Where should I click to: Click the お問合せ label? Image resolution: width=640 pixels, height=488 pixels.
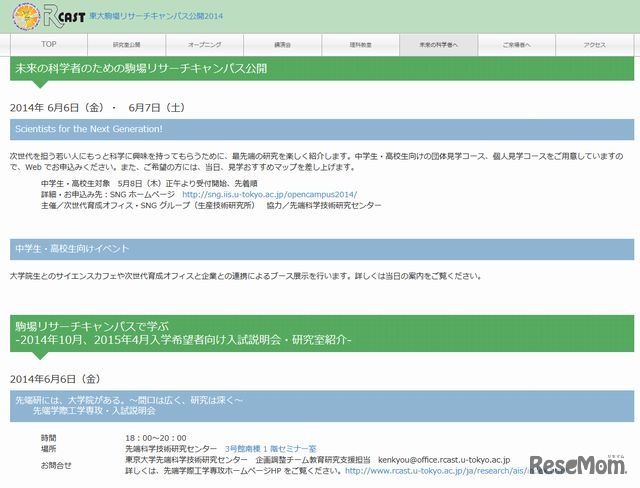pyautogui.click(x=56, y=465)
